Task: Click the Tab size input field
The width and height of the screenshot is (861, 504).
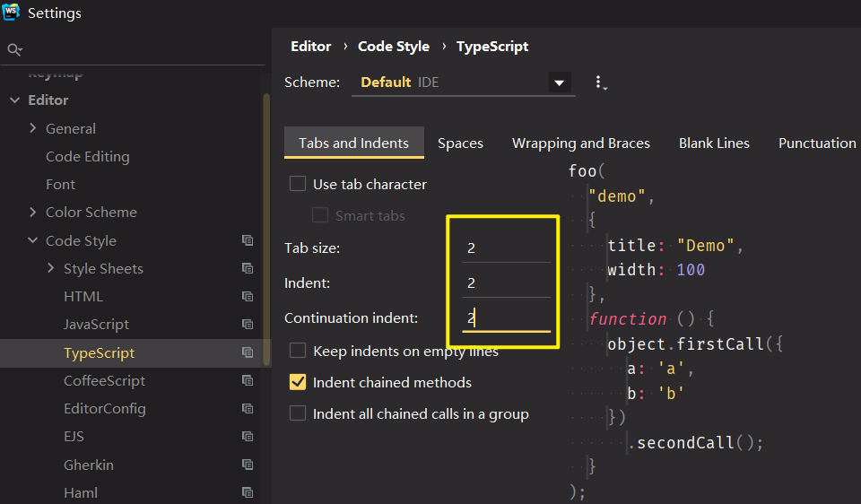Action: (x=506, y=248)
